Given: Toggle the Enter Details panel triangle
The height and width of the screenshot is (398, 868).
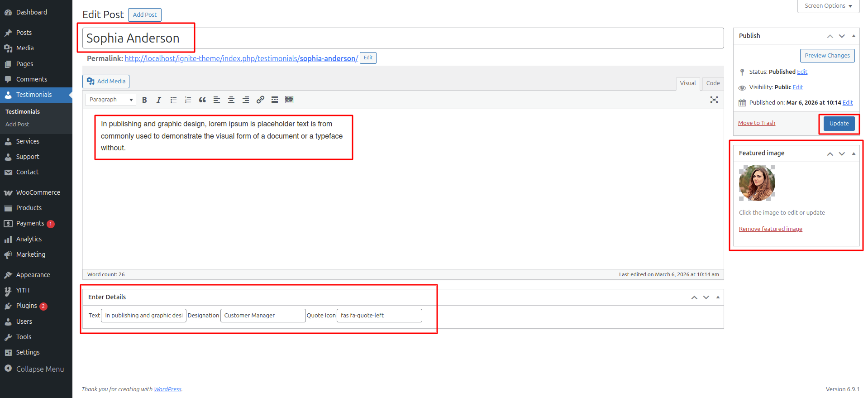Looking at the screenshot, I should pos(718,297).
